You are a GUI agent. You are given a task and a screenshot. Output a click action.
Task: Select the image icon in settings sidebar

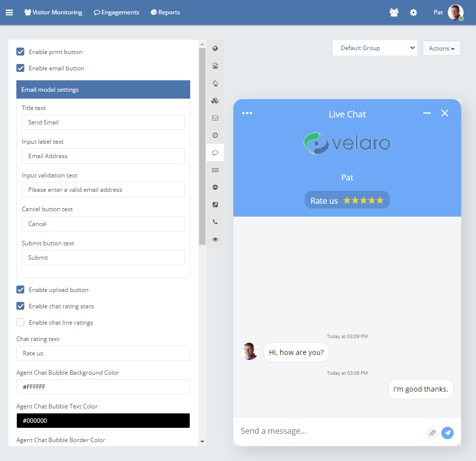pyautogui.click(x=215, y=66)
